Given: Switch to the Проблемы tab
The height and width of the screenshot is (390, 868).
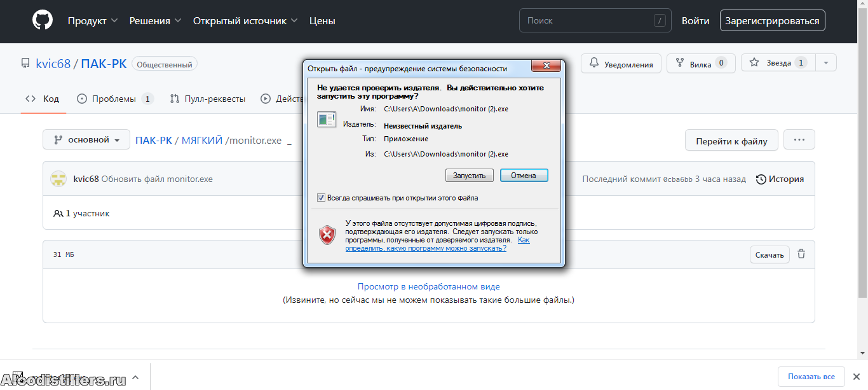Looking at the screenshot, I should pyautogui.click(x=115, y=99).
